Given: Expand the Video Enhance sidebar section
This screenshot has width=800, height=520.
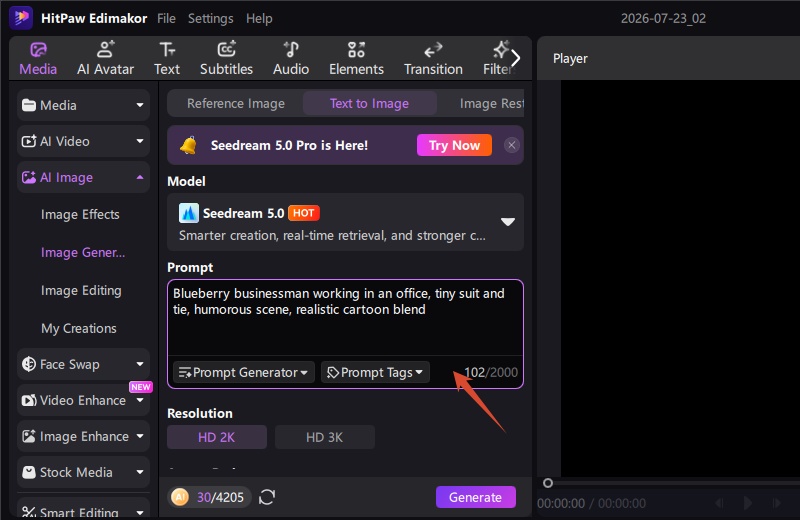Looking at the screenshot, I should point(83,400).
